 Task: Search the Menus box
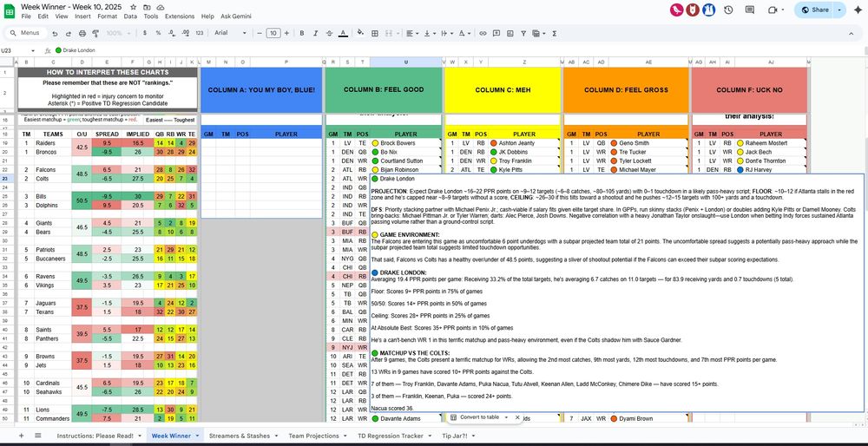click(25, 33)
